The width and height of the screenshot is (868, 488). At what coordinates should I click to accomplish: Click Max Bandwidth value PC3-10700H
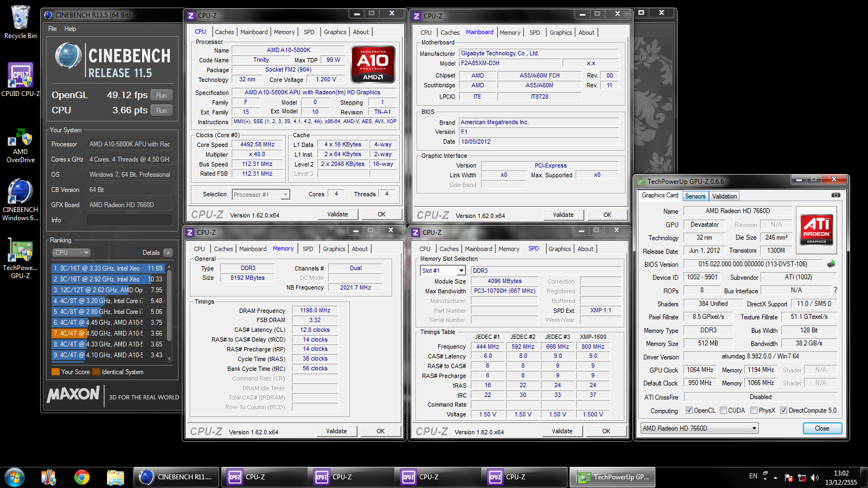tap(505, 291)
